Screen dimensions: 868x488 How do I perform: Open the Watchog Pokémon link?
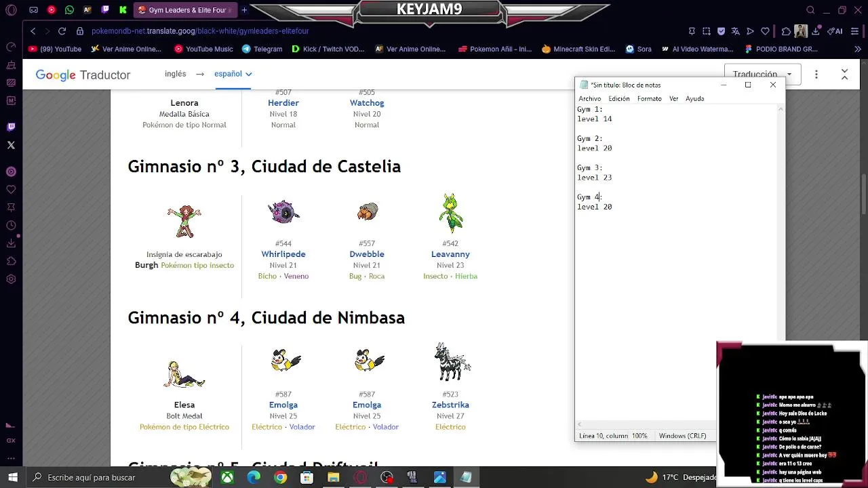click(367, 103)
